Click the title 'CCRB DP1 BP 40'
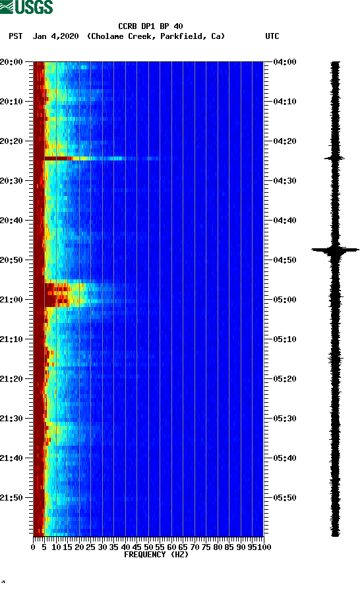364x589 pixels. click(x=150, y=26)
